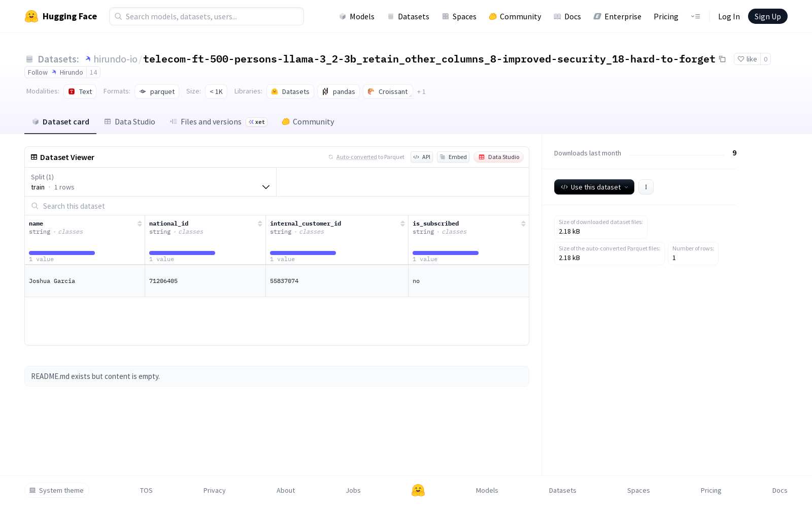Expand the Split train dropdown

151,182
